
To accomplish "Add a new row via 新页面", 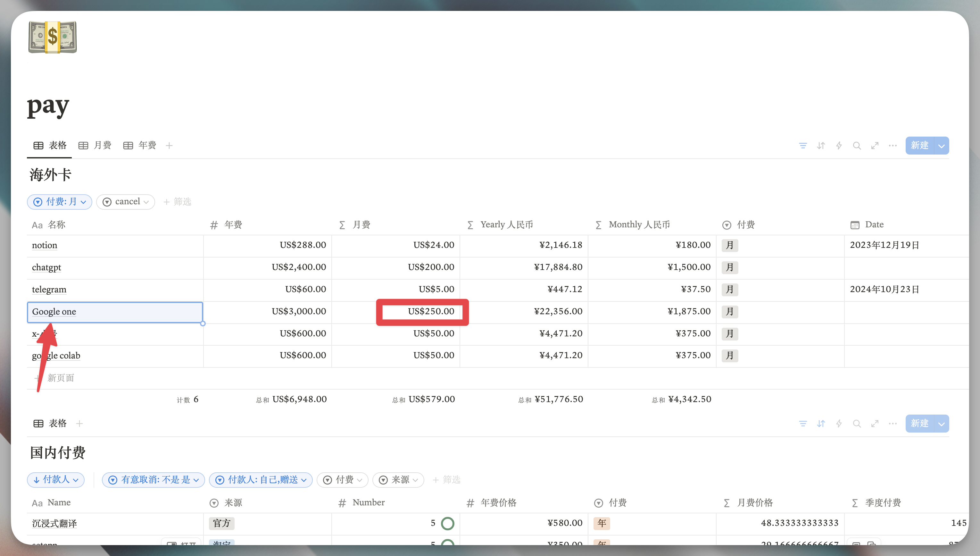I will tap(54, 378).
